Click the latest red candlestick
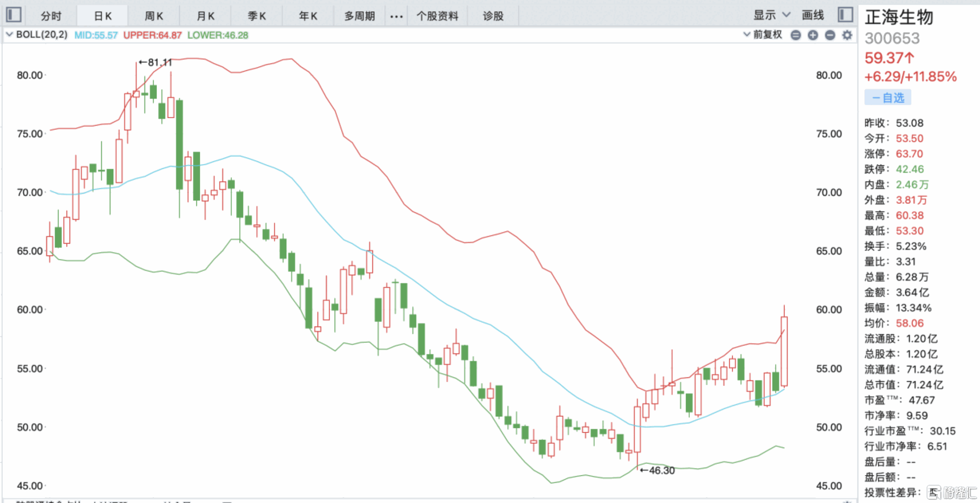Viewport: 980px width, 503px height. (784, 351)
